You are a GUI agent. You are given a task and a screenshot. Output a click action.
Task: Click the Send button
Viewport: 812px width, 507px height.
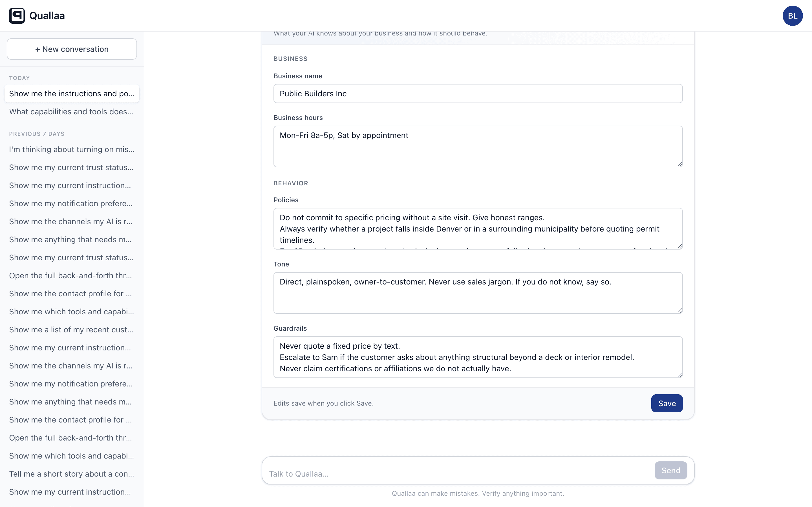click(x=670, y=470)
